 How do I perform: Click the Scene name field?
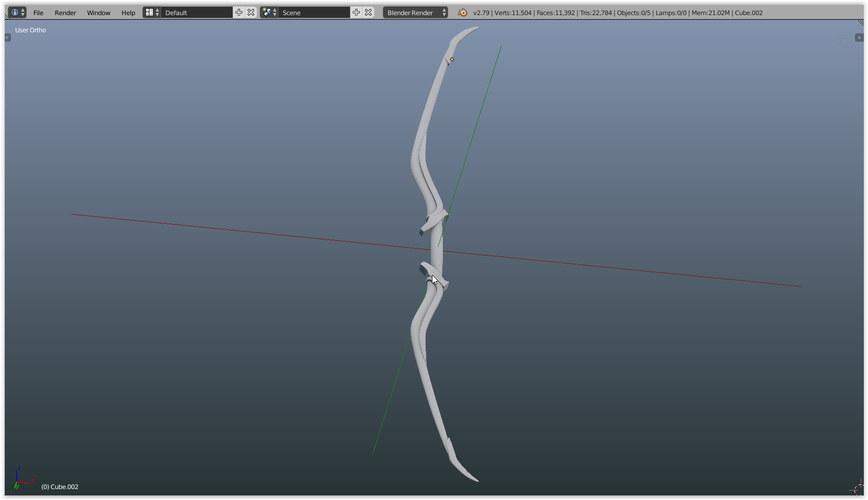[x=315, y=13]
